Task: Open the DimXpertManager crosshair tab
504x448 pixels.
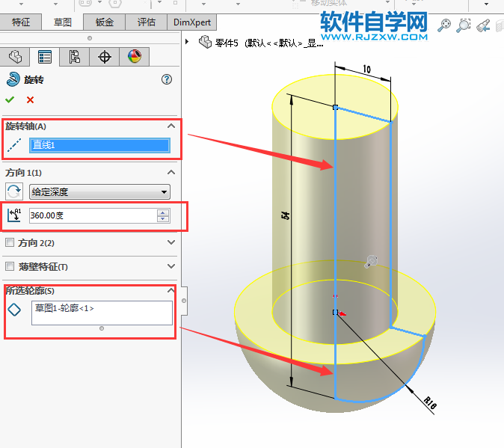Action: point(105,57)
